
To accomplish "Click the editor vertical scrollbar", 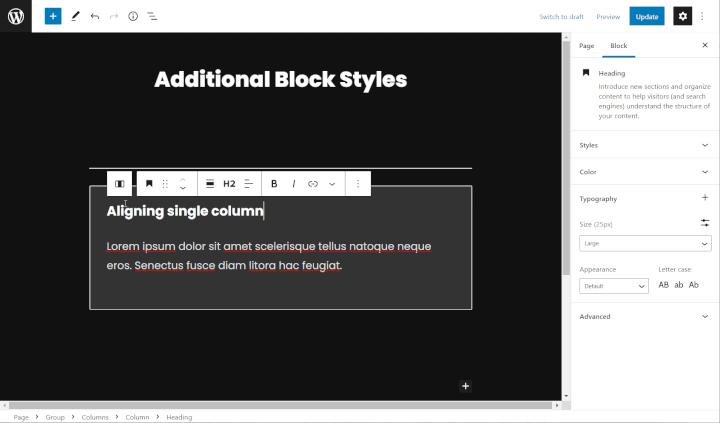I will click(566, 158).
